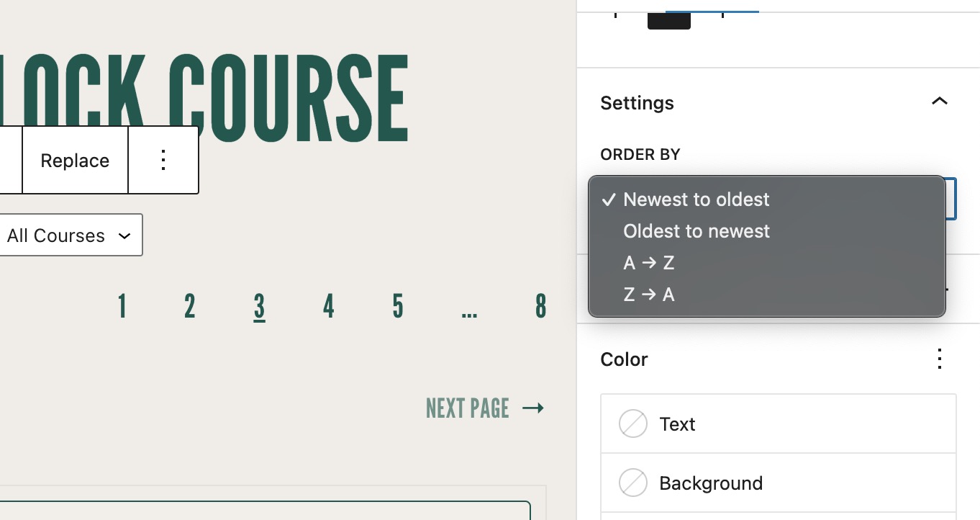The height and width of the screenshot is (520, 980).
Task: Click the ORDER BY label
Action: pyautogui.click(x=640, y=154)
